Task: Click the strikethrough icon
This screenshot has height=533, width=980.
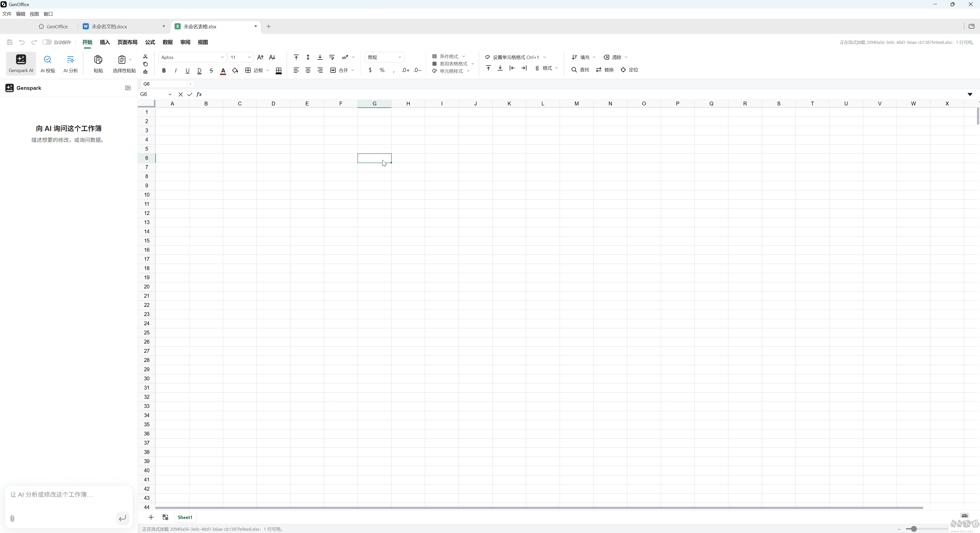Action: click(x=211, y=70)
